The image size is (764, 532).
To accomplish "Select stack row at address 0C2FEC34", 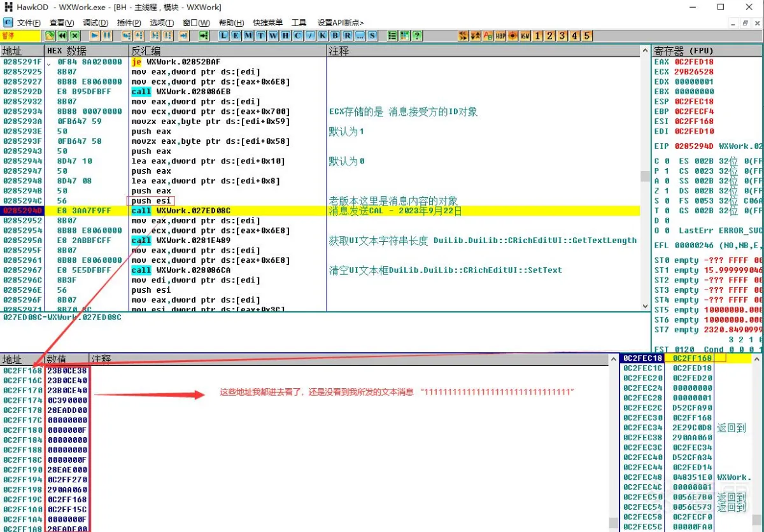I will point(684,428).
